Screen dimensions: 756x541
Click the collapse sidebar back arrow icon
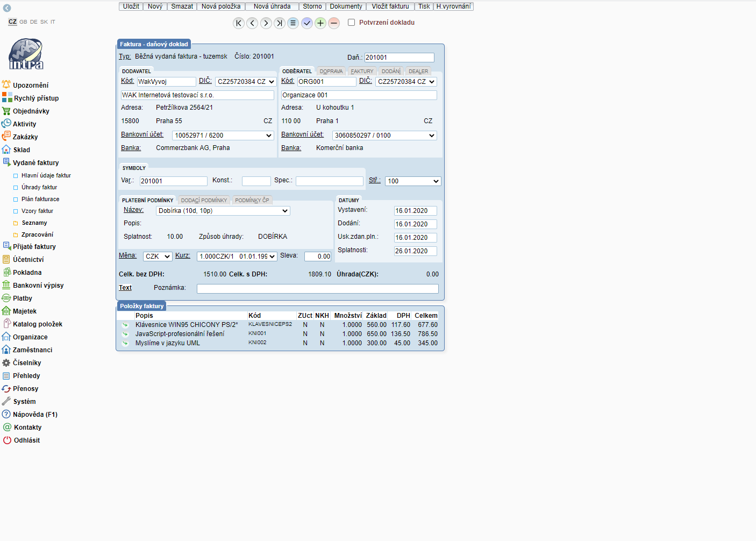(x=7, y=8)
